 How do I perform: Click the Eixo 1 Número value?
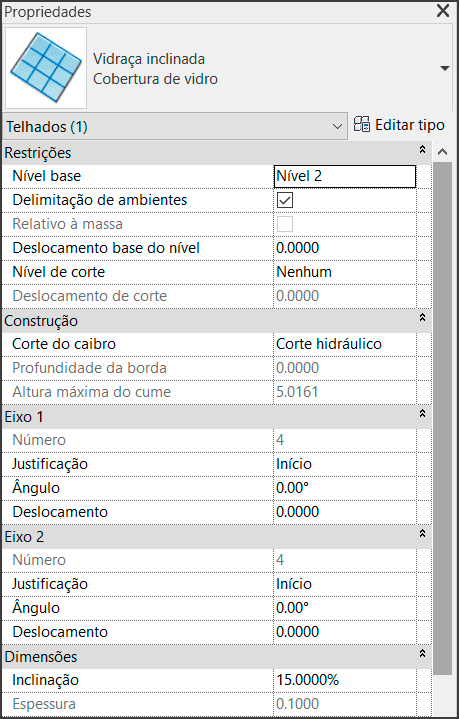[x=345, y=440]
